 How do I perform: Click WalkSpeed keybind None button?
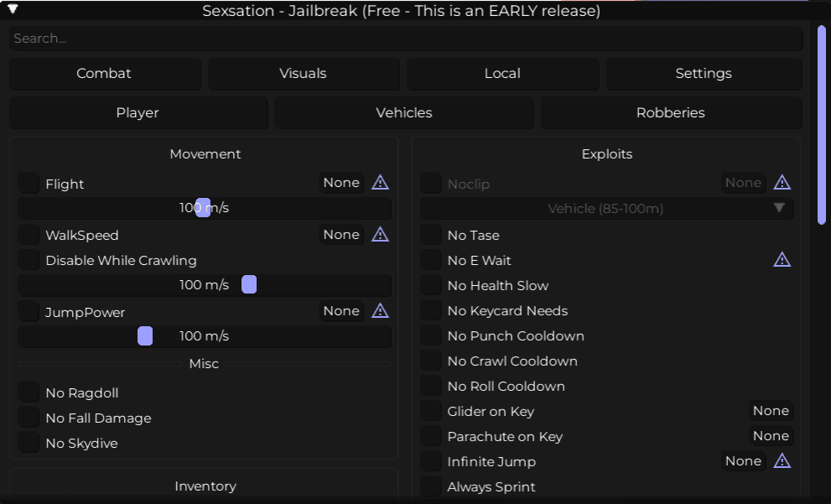(x=341, y=234)
